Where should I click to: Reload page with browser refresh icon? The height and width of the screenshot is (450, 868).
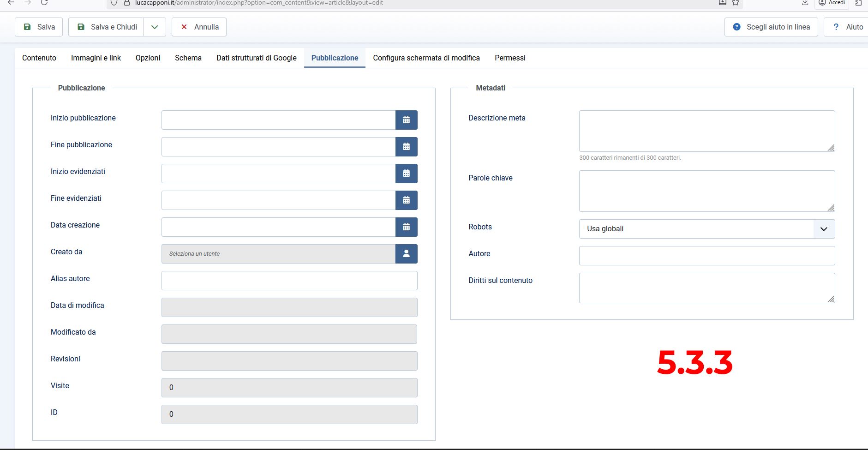[44, 3]
